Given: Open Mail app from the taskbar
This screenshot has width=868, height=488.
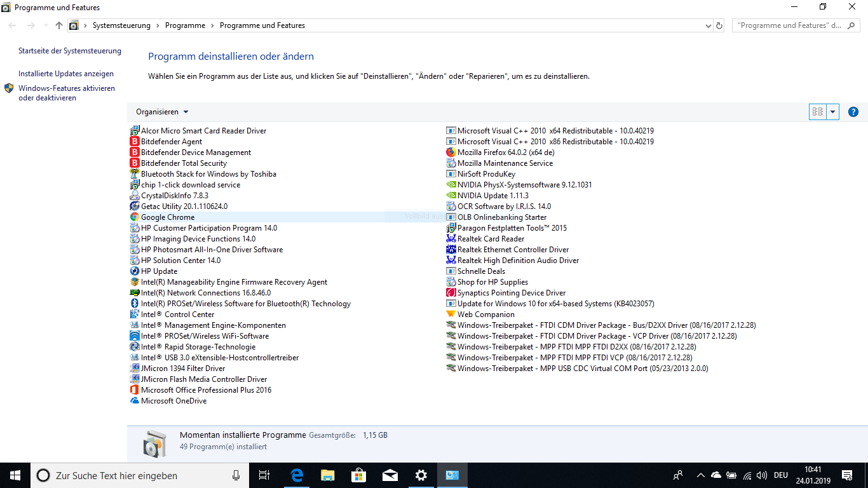Looking at the screenshot, I should pyautogui.click(x=390, y=475).
